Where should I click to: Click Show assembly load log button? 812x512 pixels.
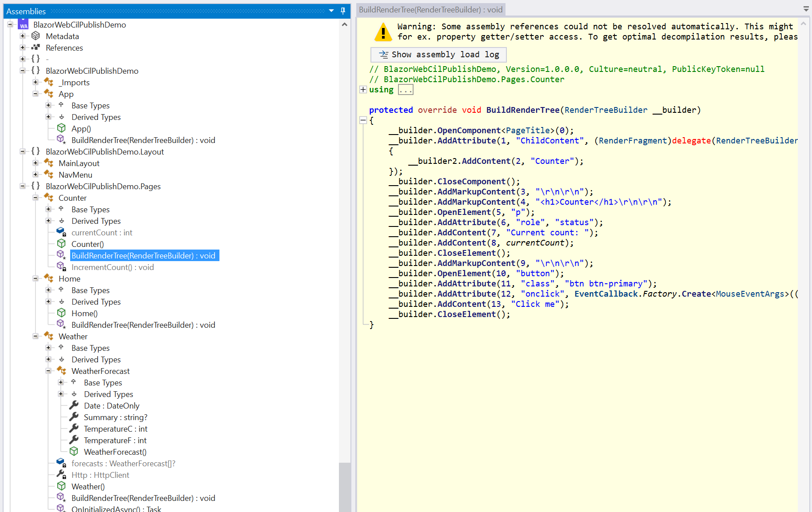tap(438, 55)
